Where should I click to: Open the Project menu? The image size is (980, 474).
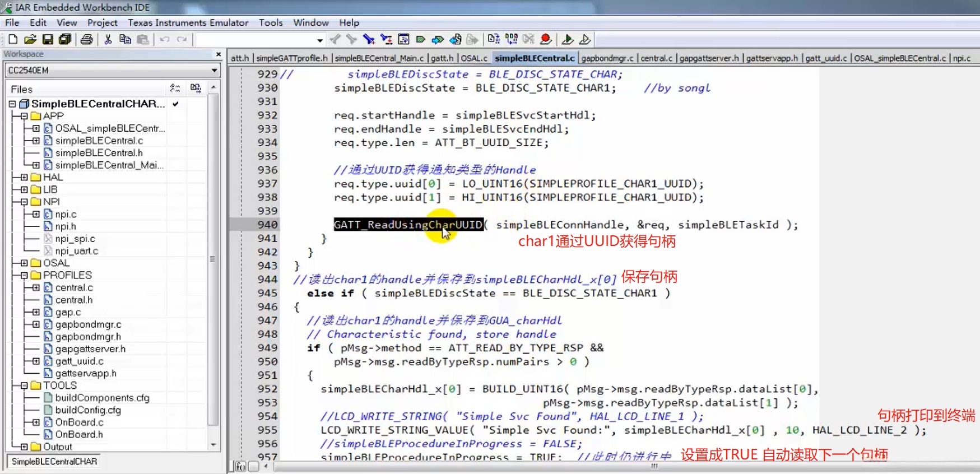[x=103, y=22]
